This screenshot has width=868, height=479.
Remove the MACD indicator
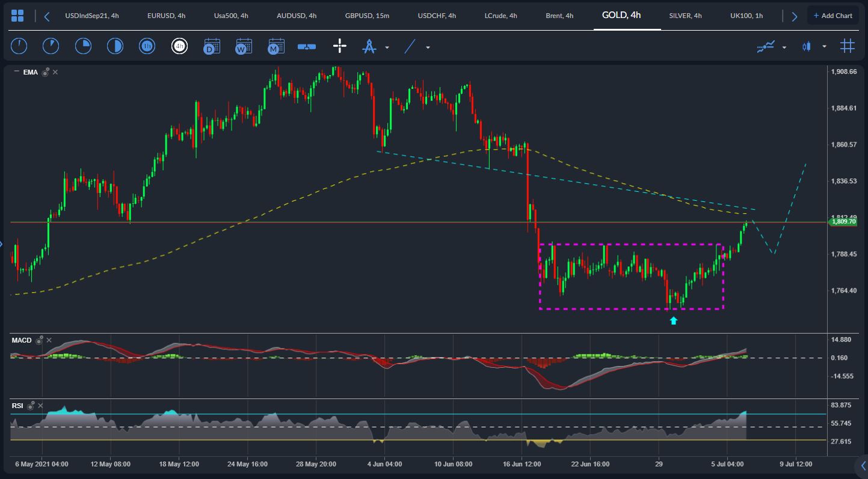pos(49,340)
